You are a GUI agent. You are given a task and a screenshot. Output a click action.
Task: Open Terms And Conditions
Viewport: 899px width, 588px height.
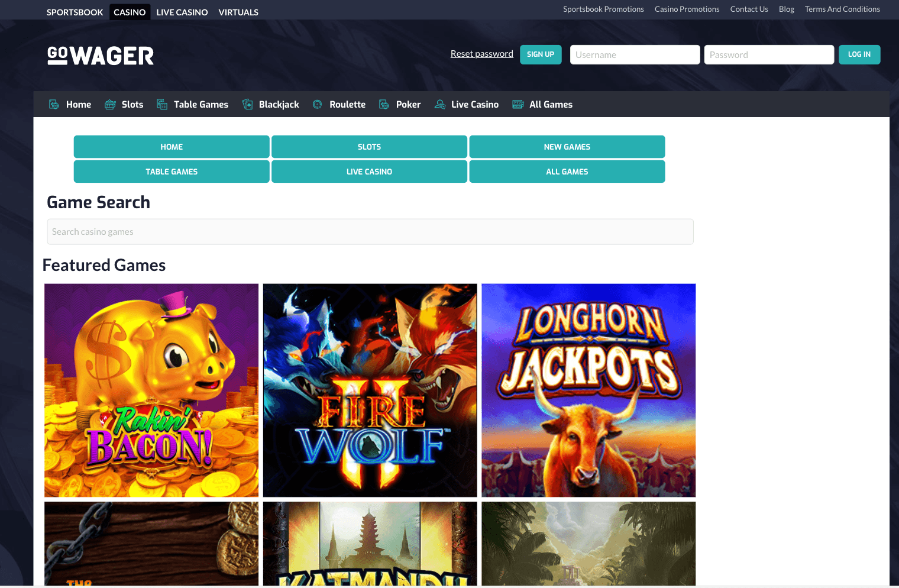[x=842, y=9]
